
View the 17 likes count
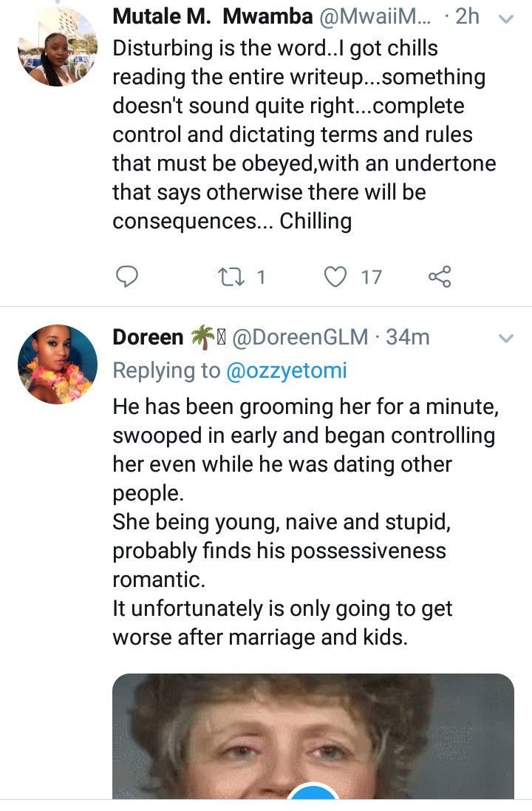371,276
